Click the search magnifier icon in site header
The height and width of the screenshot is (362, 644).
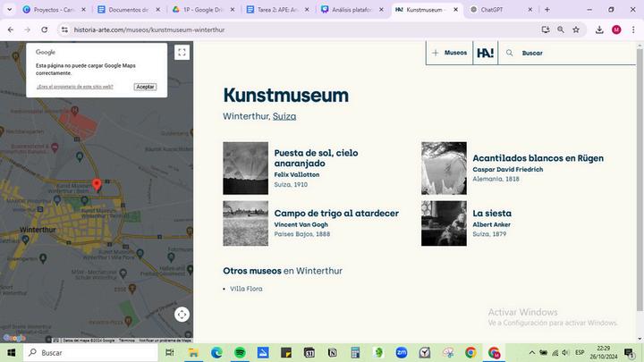pyautogui.click(x=509, y=53)
